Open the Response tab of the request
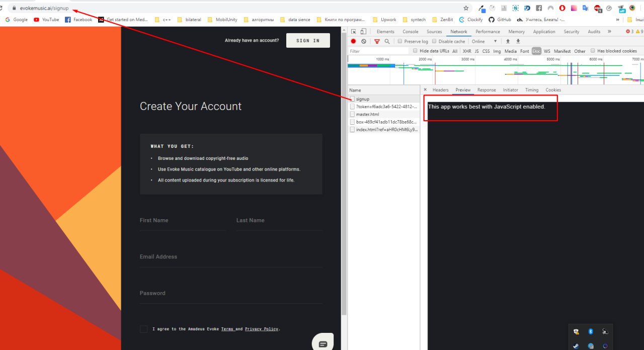 tap(487, 90)
